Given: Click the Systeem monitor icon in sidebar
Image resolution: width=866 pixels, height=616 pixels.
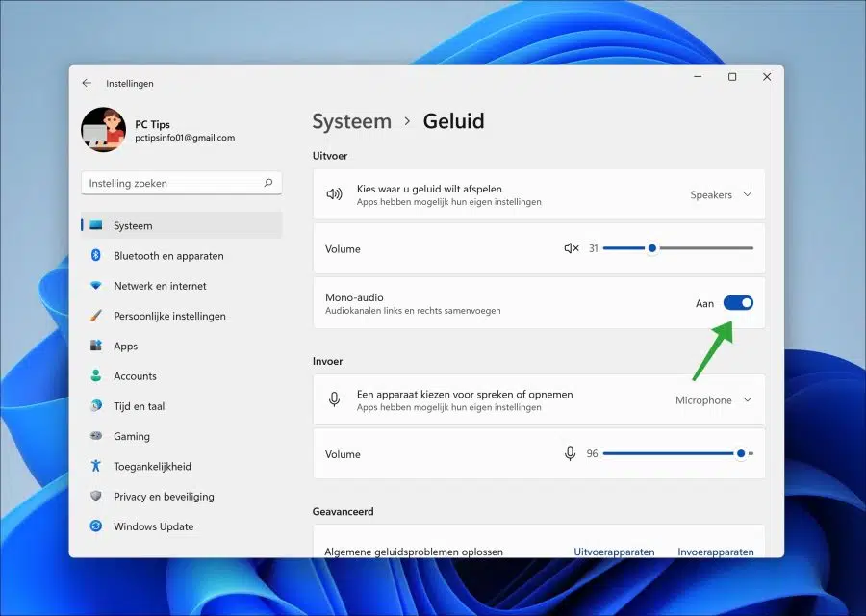Looking at the screenshot, I should click(x=96, y=225).
